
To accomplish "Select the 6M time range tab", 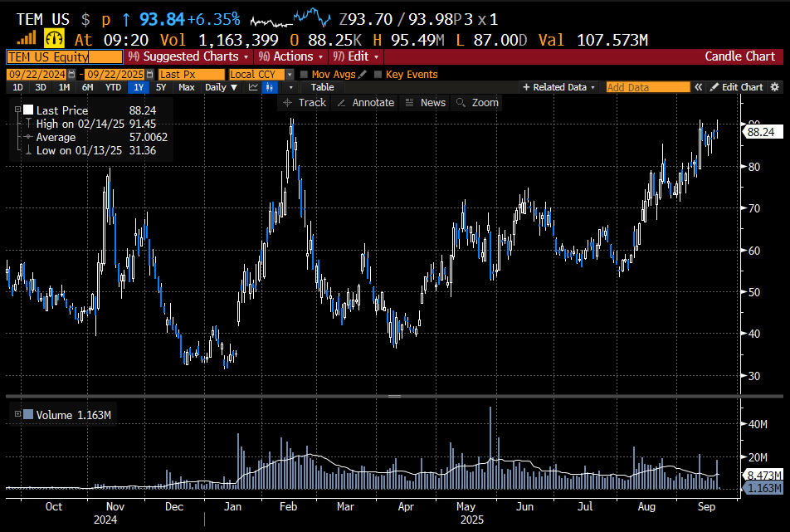I will point(88,87).
